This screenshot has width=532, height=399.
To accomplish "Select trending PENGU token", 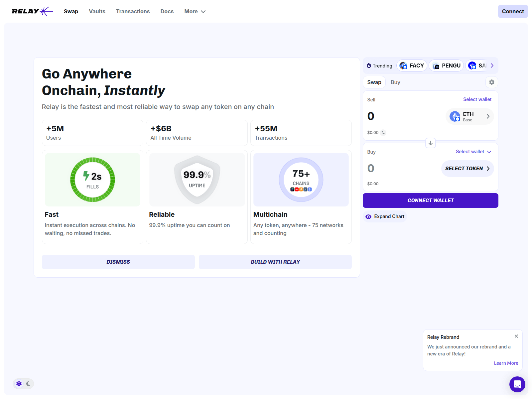I will coord(446,66).
